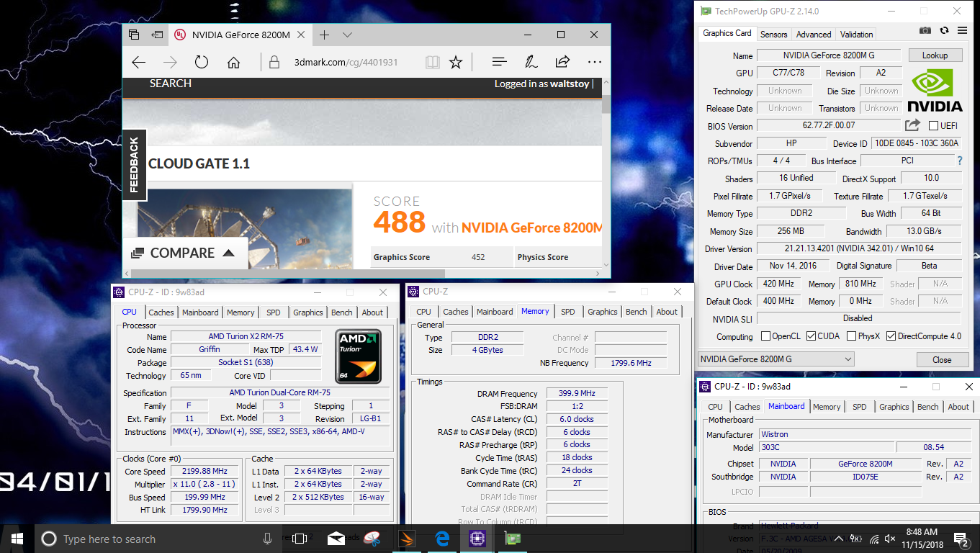Click the GPU-Z Driver Version field
Viewport: 980px width, 553px height.
coord(859,248)
